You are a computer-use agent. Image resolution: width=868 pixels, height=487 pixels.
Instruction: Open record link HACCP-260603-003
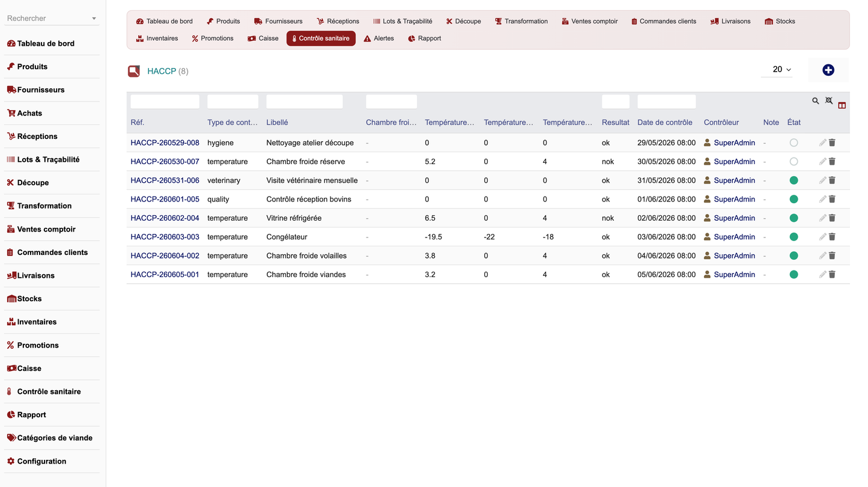point(165,237)
